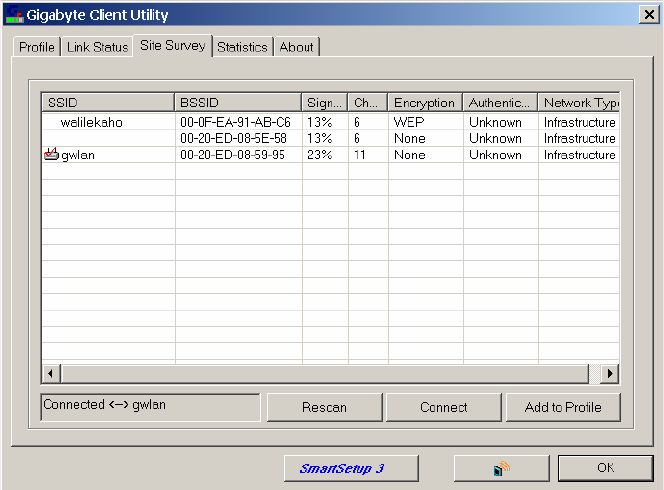Image resolution: width=664 pixels, height=490 pixels.
Task: Click the Channel column header
Action: tap(368, 102)
